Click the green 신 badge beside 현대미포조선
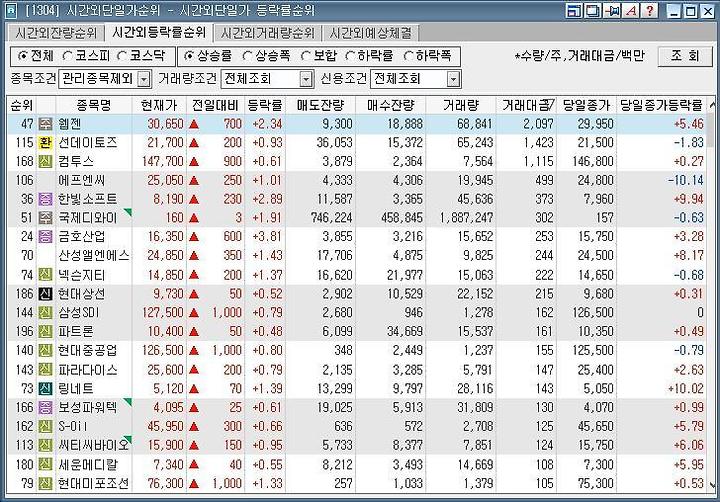720x502 pixels. 45,483
